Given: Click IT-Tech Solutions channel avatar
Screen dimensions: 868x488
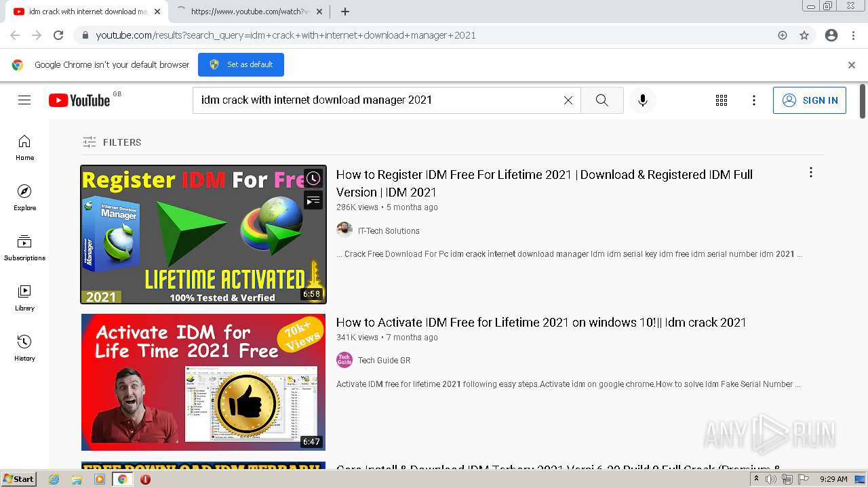Looking at the screenshot, I should (x=344, y=230).
